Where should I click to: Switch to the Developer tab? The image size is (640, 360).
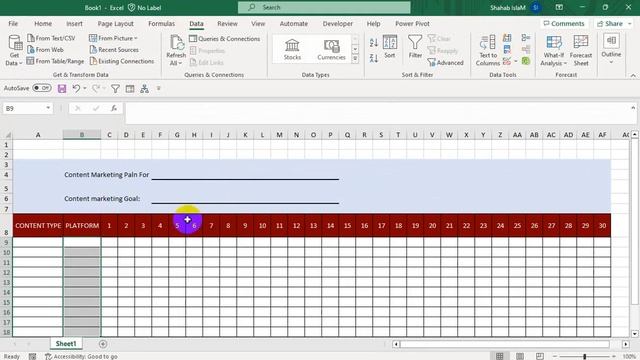coord(338,24)
